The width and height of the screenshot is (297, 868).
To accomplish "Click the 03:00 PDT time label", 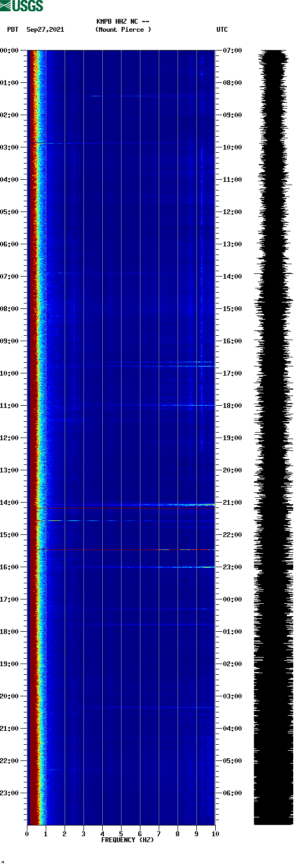I will point(10,147).
